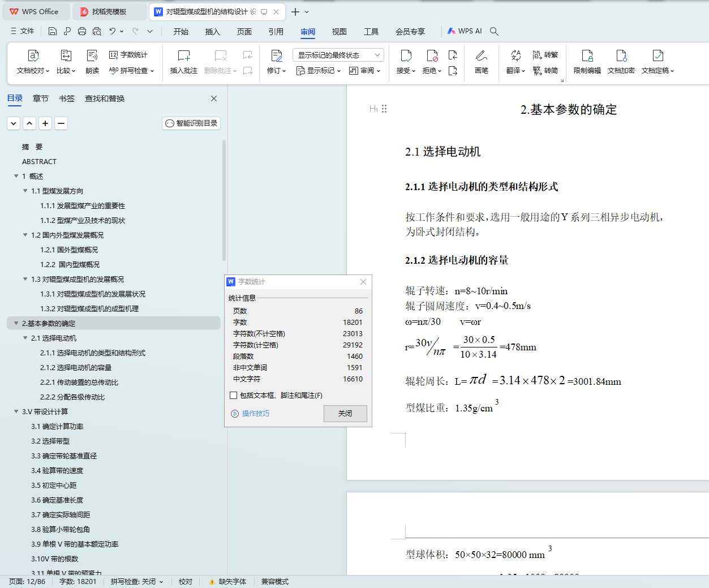Click the 智能识别目录 button
Screen dimensions: 709x588
point(191,123)
